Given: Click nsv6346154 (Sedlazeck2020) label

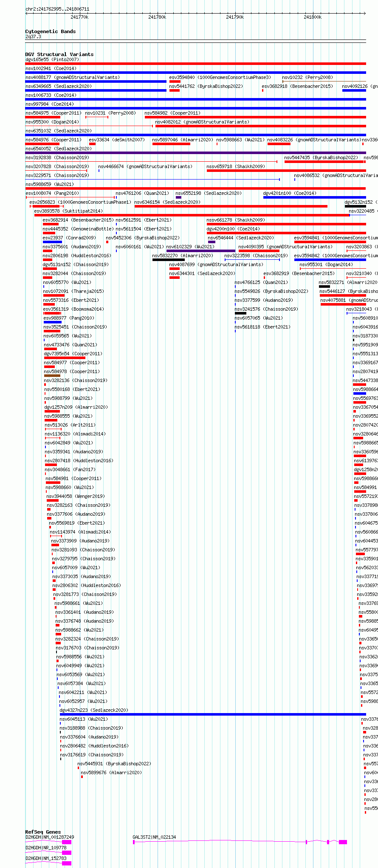Looking at the screenshot, I should click(167, 202).
